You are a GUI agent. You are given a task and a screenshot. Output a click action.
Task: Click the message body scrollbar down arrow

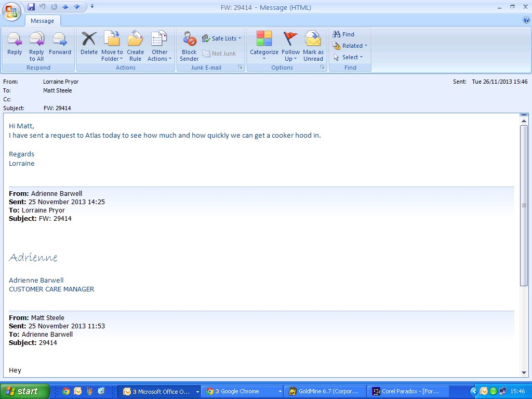point(524,373)
